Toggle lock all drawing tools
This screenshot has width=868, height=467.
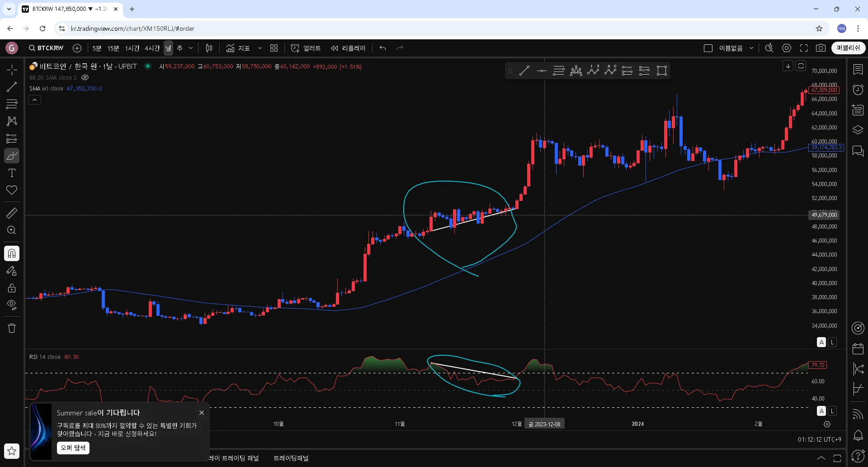pyautogui.click(x=12, y=288)
